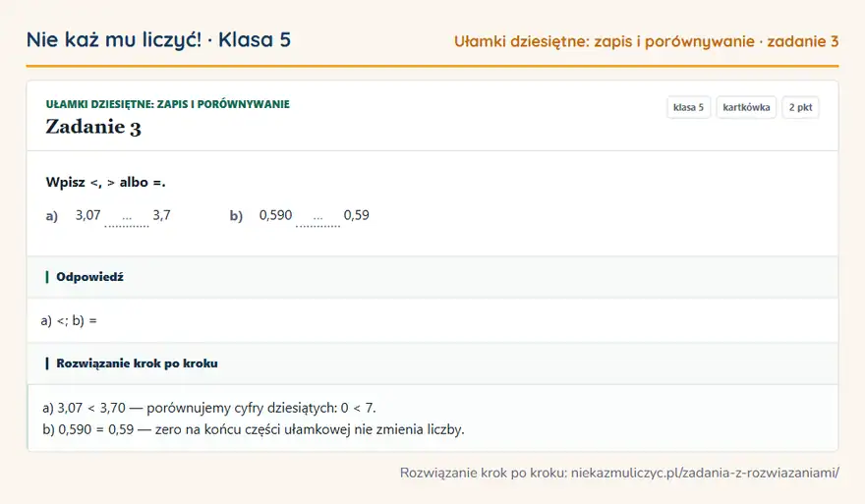Click the number 3,07 in part a)
The width and height of the screenshot is (865, 504).
(x=88, y=215)
